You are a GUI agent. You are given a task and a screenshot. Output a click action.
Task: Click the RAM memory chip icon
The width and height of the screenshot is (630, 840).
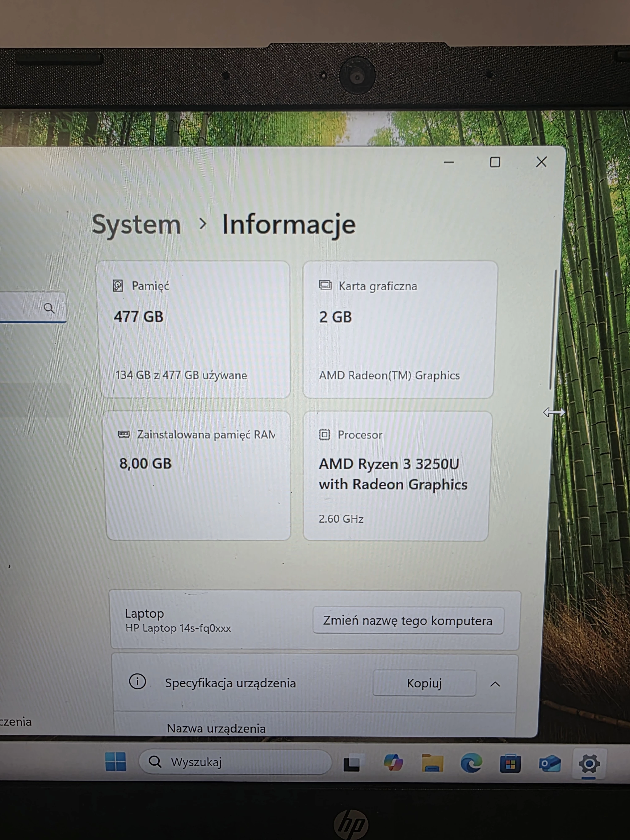[124, 434]
